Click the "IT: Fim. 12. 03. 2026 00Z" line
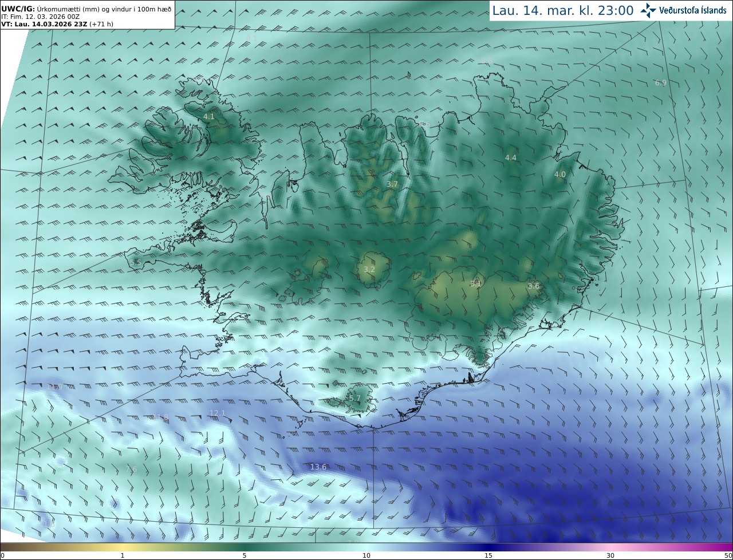 click(40, 17)
